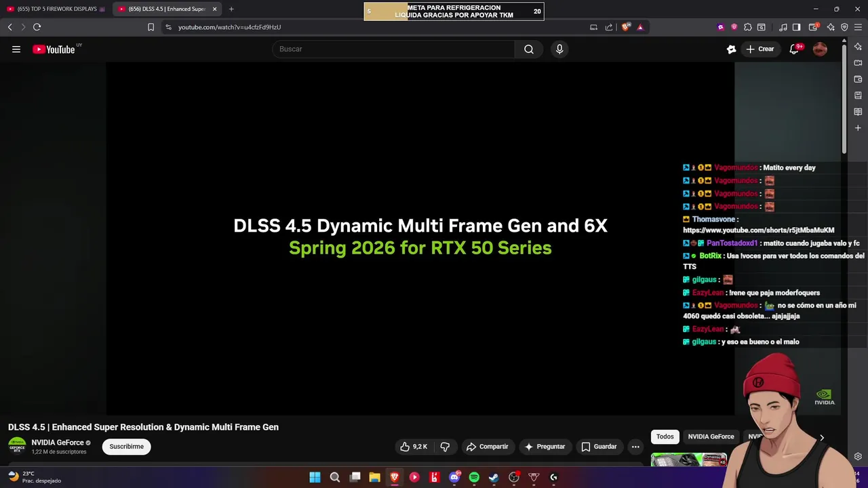The width and height of the screenshot is (868, 488).
Task: Open more actions three-dot menu
Action: point(635,447)
